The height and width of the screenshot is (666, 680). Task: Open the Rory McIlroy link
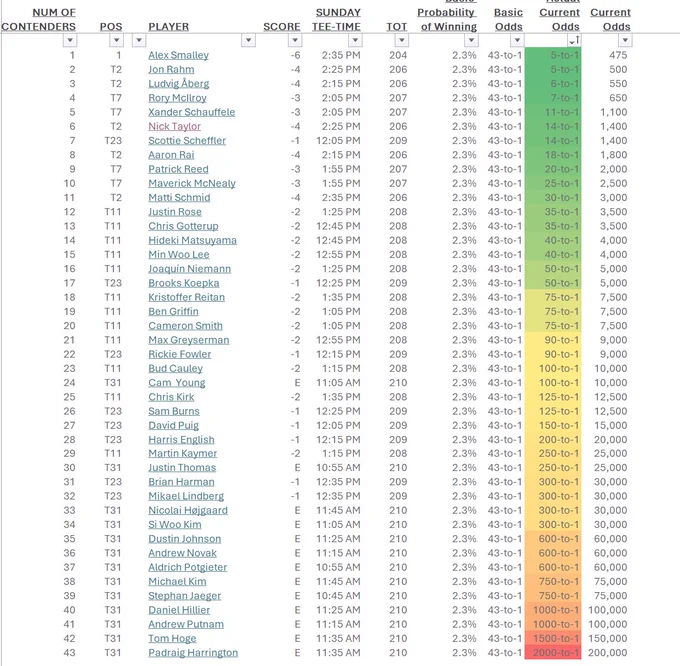(177, 98)
